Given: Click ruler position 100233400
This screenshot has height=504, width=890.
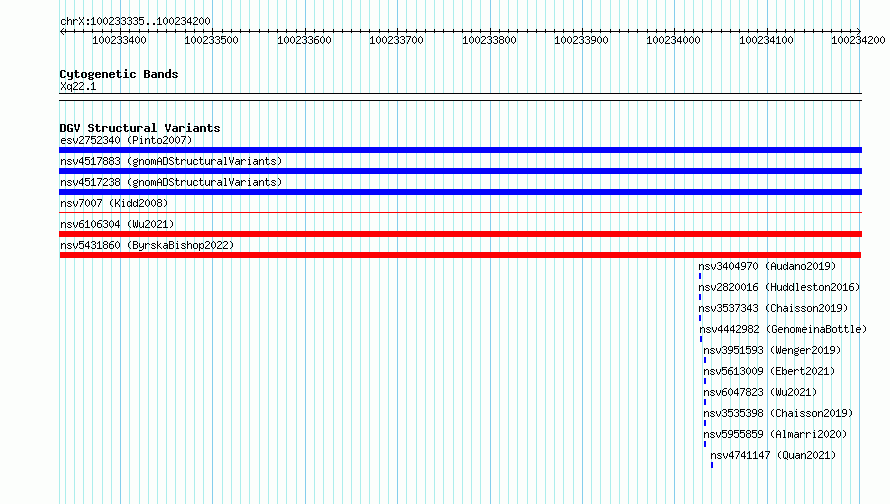Looking at the screenshot, I should [x=119, y=40].
